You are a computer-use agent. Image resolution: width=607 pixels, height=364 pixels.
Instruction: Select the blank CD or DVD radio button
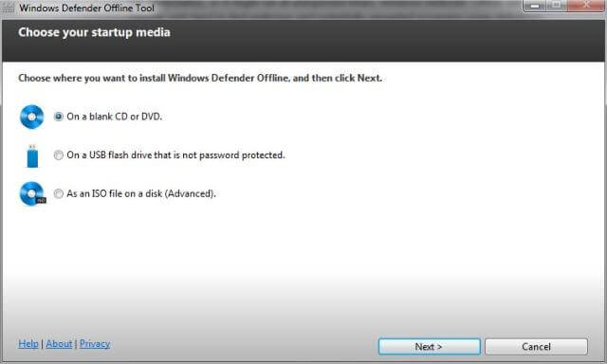coord(59,117)
